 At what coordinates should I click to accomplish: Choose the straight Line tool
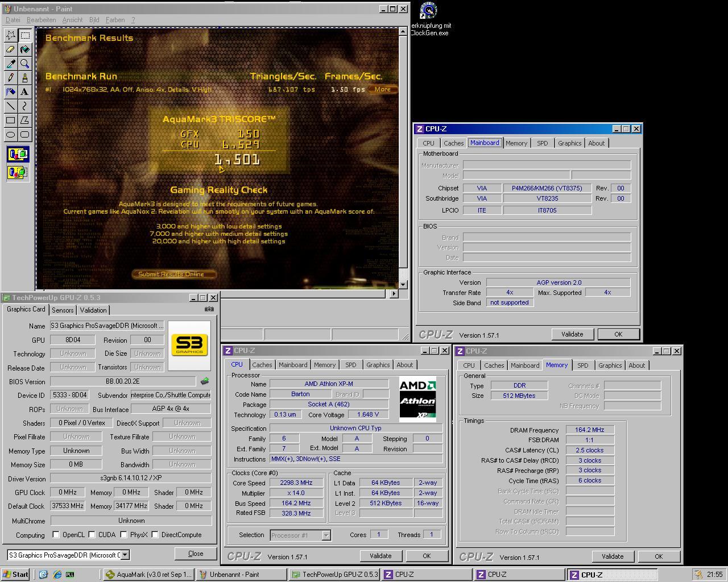click(x=11, y=106)
